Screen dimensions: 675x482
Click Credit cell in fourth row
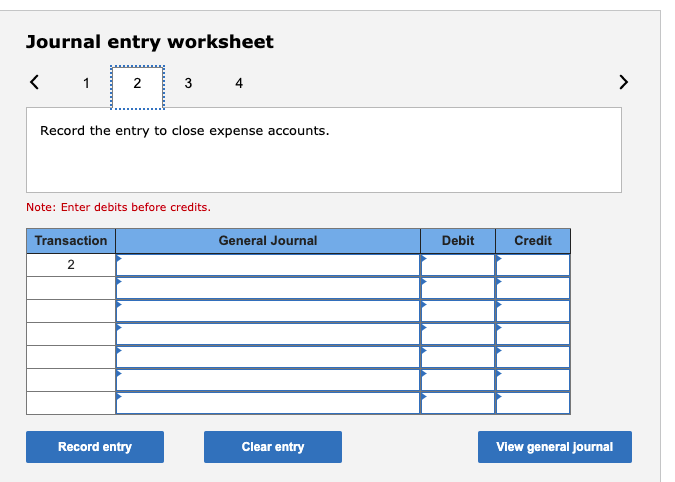pos(533,334)
